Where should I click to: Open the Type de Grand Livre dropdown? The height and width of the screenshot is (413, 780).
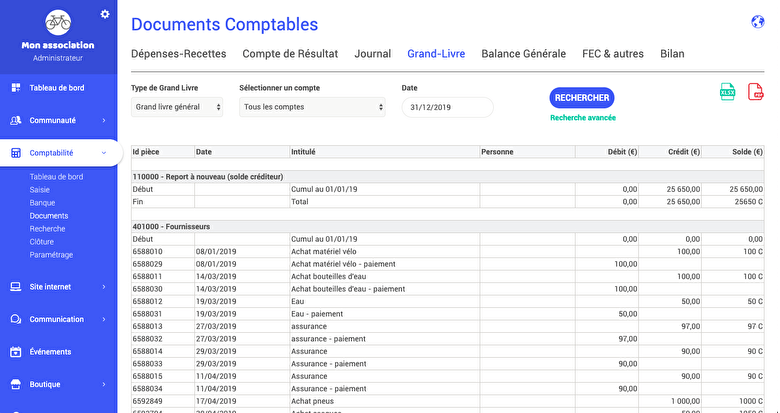point(177,107)
